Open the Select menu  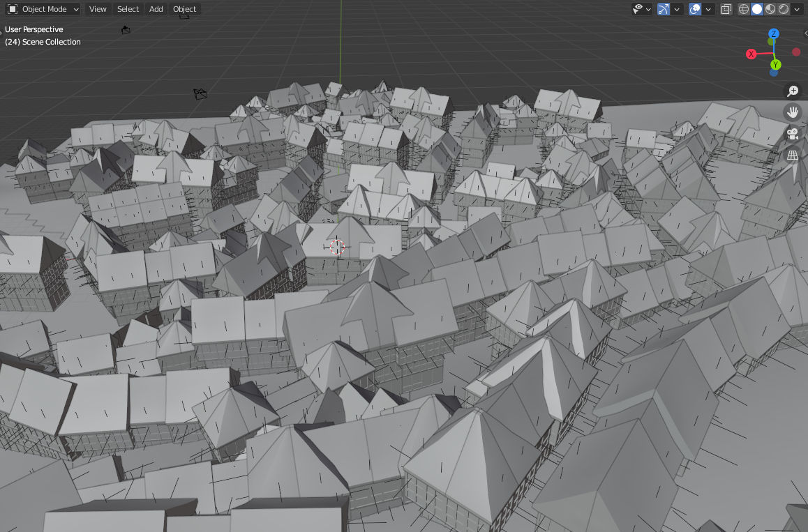click(x=128, y=9)
